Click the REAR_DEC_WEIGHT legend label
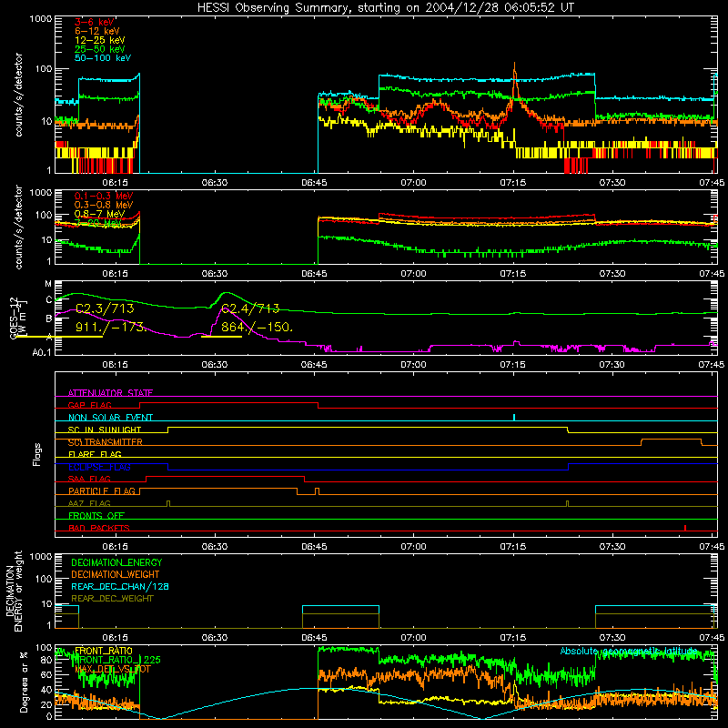Viewport: 728px width, 728px height. coord(112,599)
